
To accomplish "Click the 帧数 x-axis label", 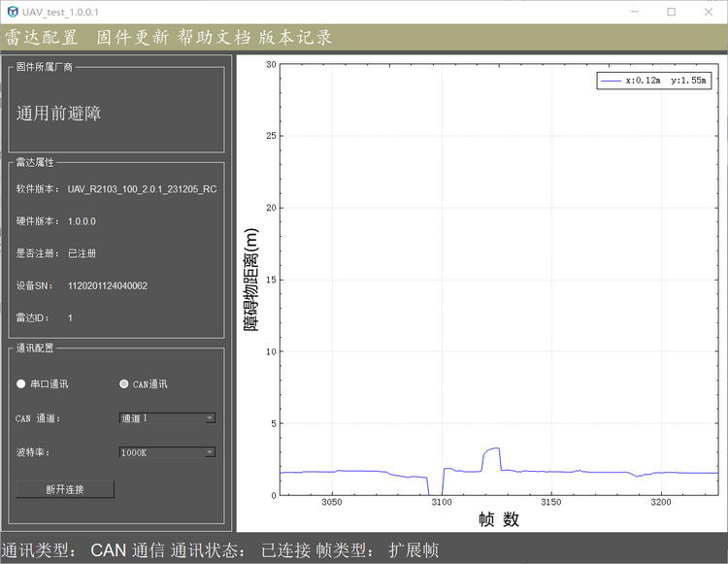I will (x=499, y=519).
